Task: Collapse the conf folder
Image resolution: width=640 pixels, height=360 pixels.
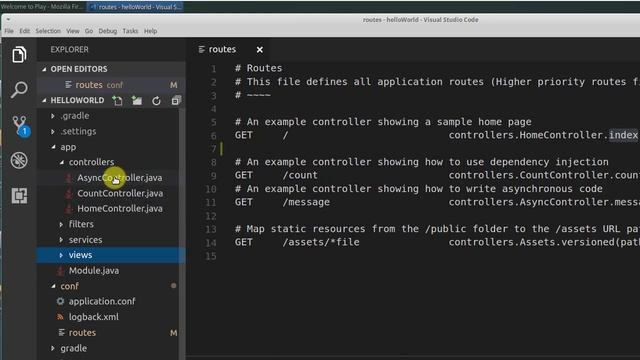Action: coord(53,286)
